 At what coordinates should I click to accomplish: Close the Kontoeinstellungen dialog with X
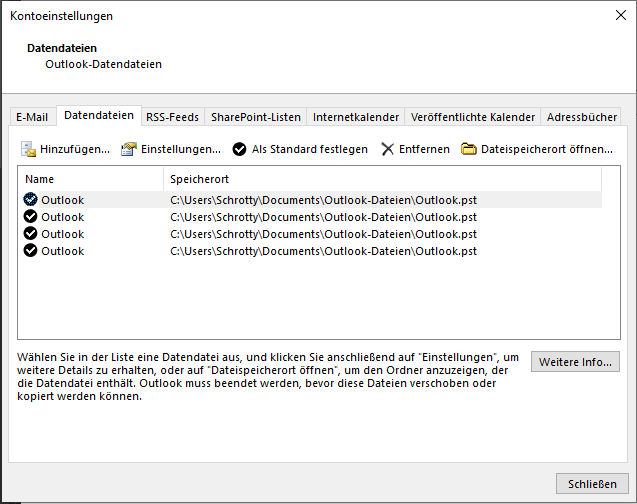tap(620, 15)
